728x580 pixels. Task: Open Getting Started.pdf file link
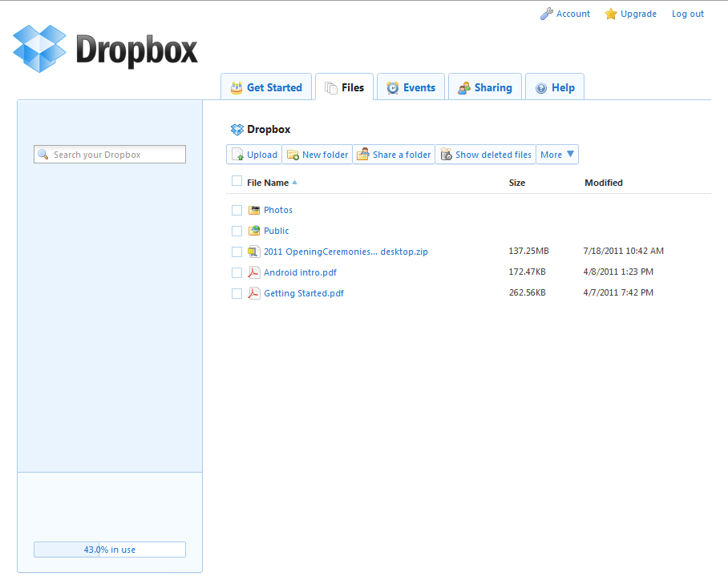coord(304,293)
